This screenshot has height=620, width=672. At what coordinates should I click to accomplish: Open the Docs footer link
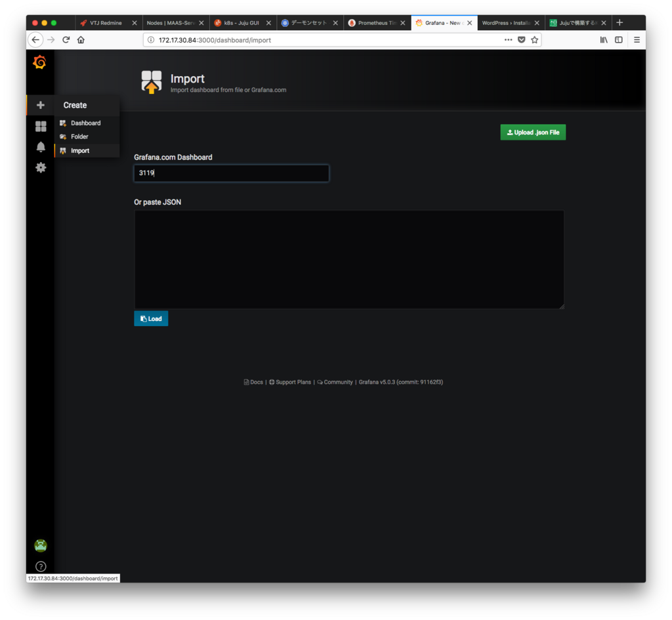pos(253,382)
